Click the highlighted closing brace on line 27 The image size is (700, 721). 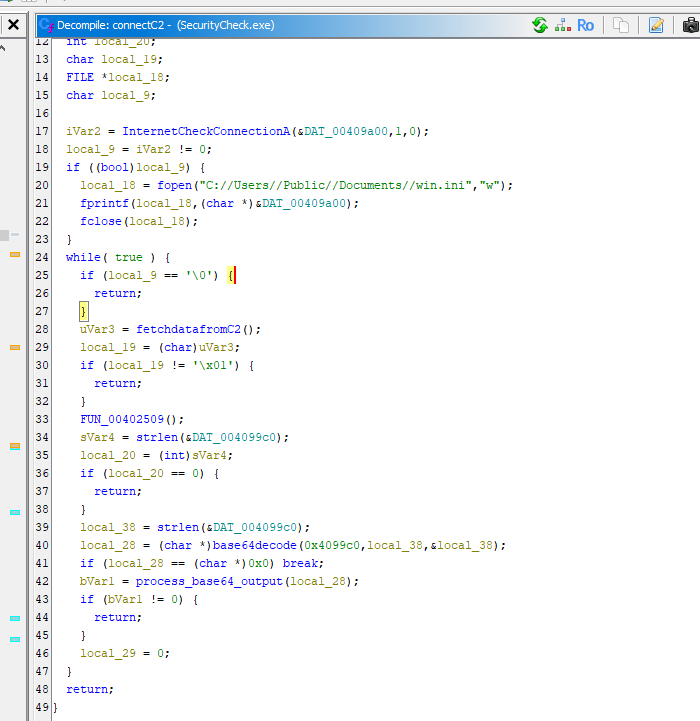[x=83, y=311]
